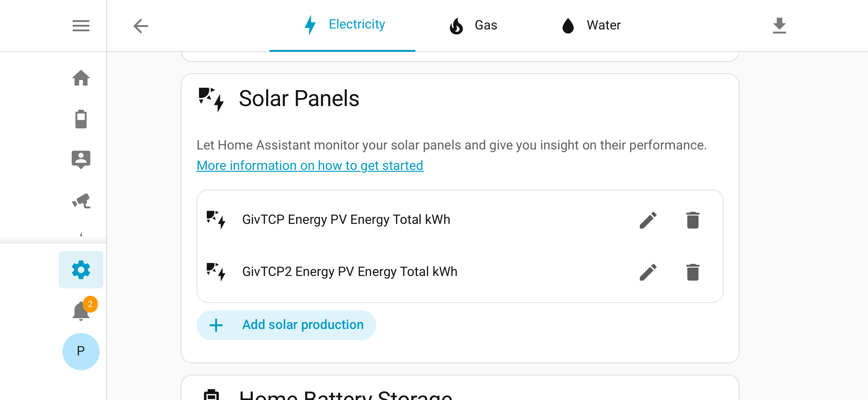Open the hamburger sidebar menu
This screenshot has height=400, width=868.
[x=81, y=26]
